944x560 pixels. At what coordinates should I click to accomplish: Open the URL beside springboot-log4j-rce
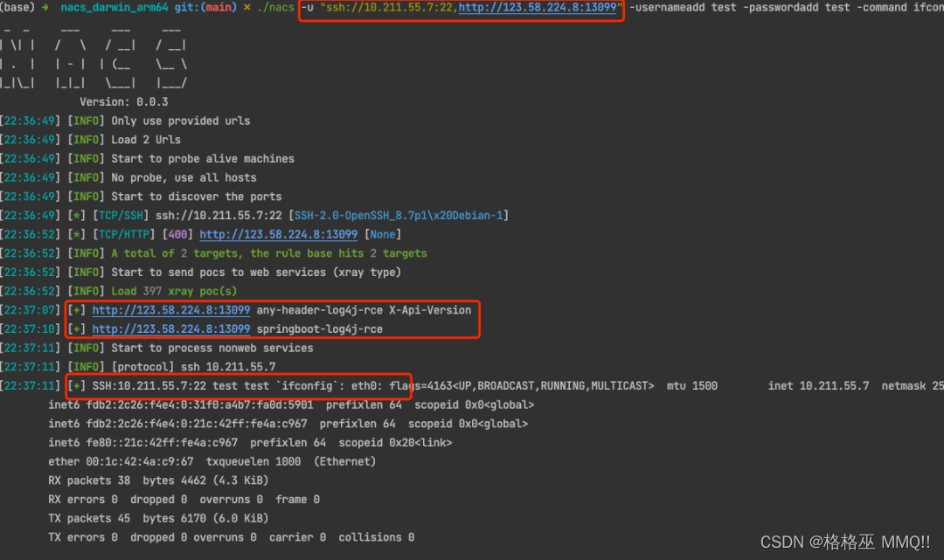point(171,329)
